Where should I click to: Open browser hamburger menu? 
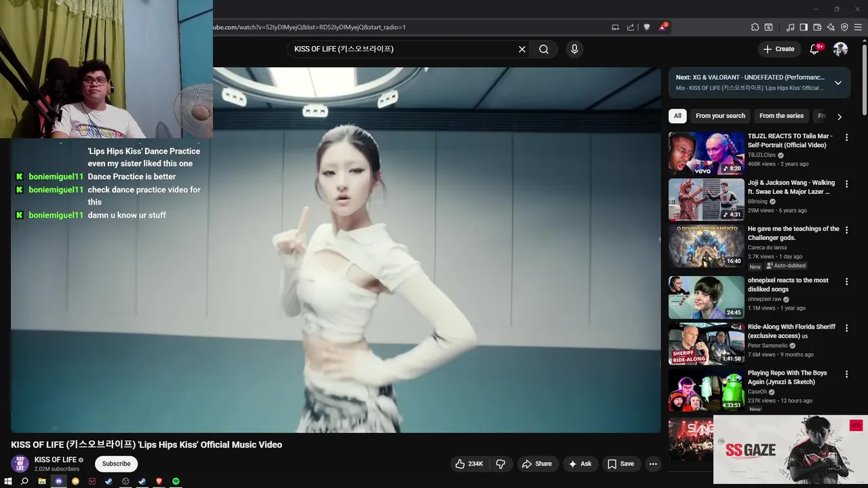(x=858, y=27)
